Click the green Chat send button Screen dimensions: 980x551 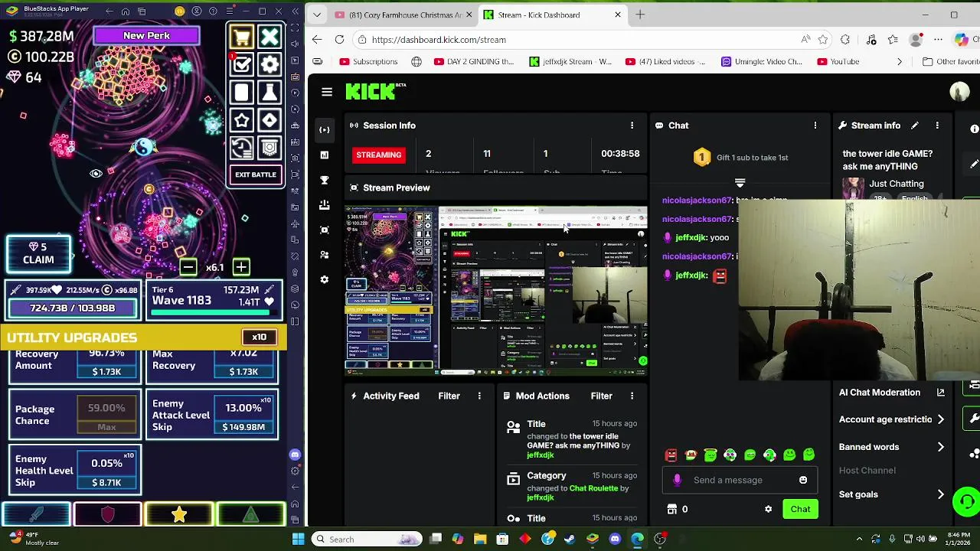click(800, 509)
